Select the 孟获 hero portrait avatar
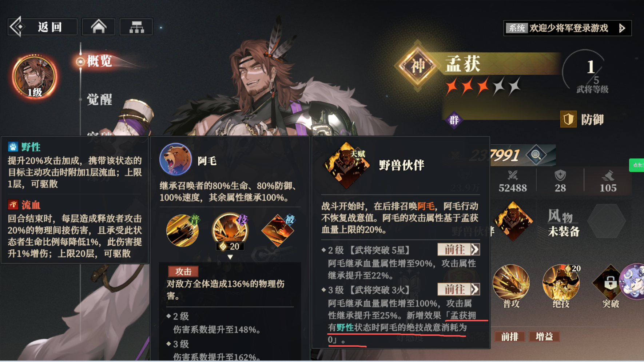644x362 pixels. (35, 77)
